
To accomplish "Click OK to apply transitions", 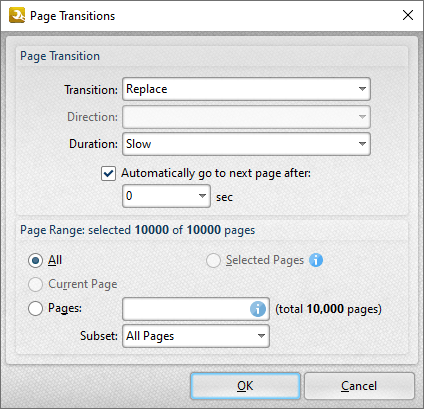I will 245,386.
